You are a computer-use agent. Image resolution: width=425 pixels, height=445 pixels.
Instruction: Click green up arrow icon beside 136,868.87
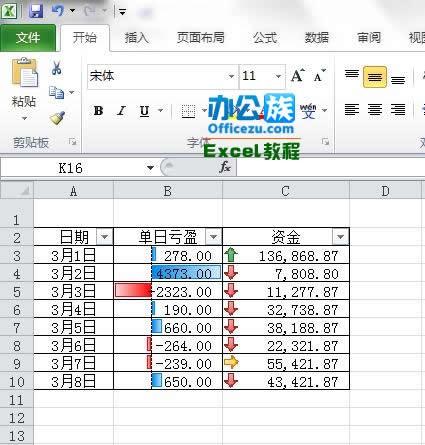point(231,255)
